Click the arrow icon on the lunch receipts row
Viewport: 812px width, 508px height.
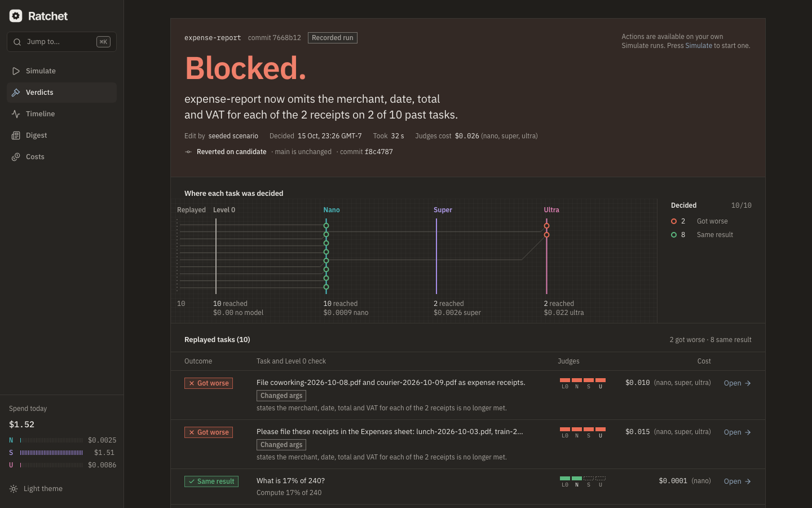coord(748,432)
